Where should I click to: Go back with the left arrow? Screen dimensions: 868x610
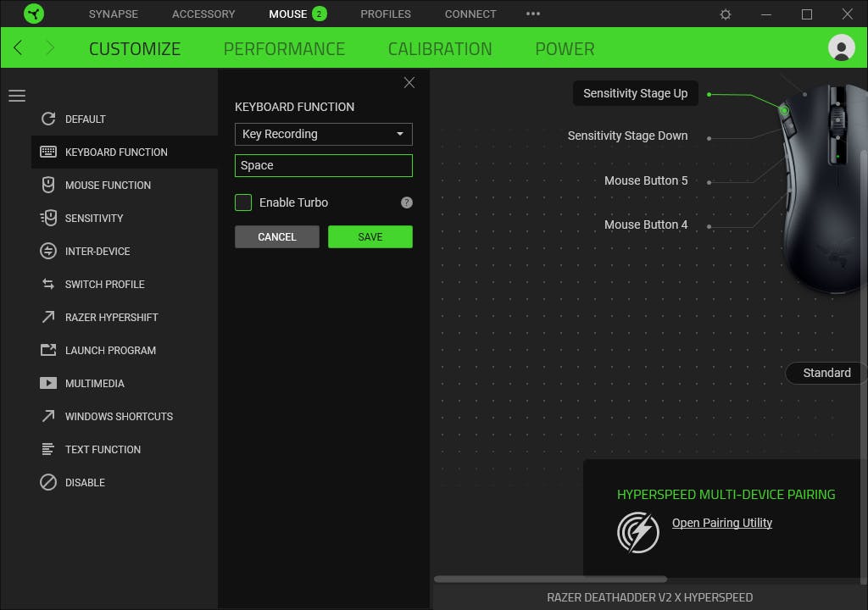[x=18, y=48]
